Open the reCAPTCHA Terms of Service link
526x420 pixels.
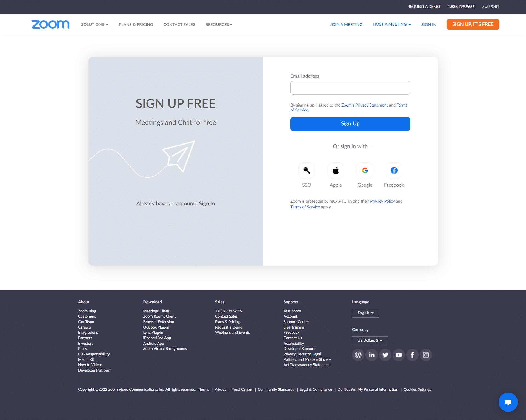[305, 207]
